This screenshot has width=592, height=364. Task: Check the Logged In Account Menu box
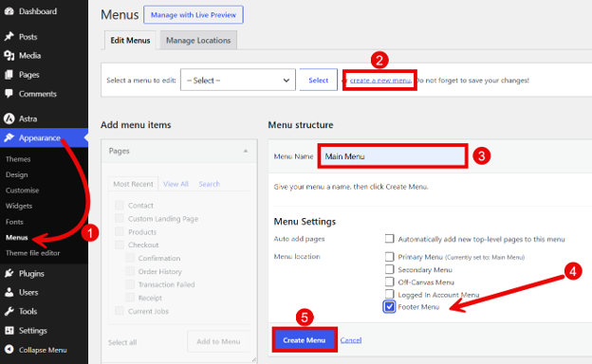click(389, 294)
